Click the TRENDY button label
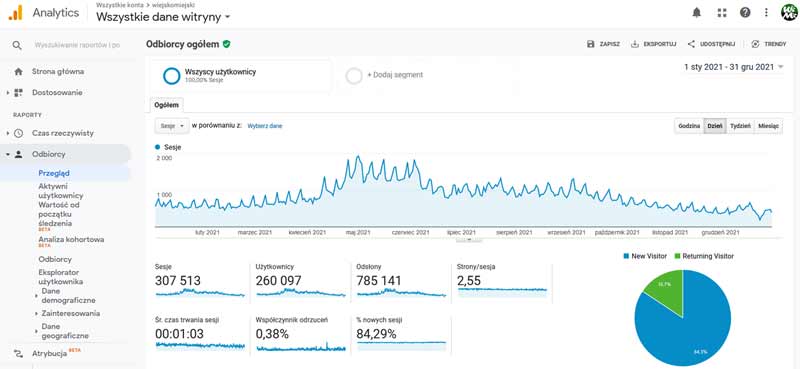The width and height of the screenshot is (800, 369). [x=775, y=44]
